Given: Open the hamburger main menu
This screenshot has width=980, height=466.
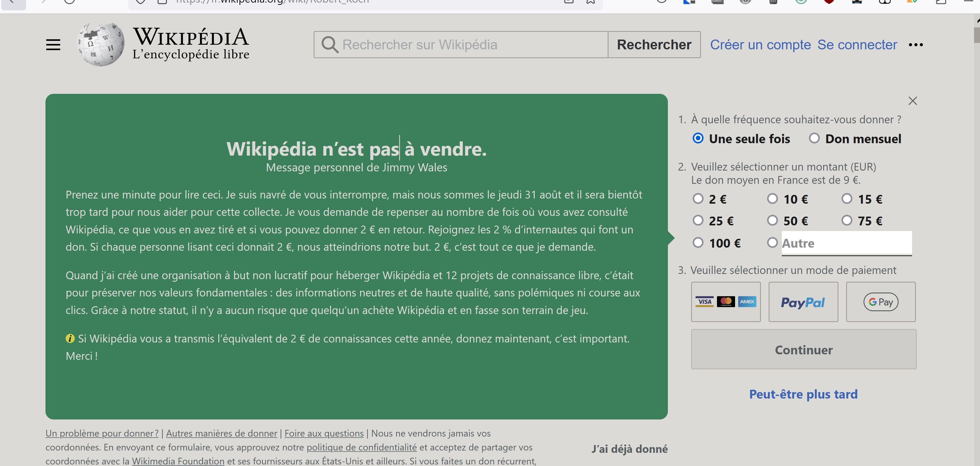Looking at the screenshot, I should [x=53, y=44].
